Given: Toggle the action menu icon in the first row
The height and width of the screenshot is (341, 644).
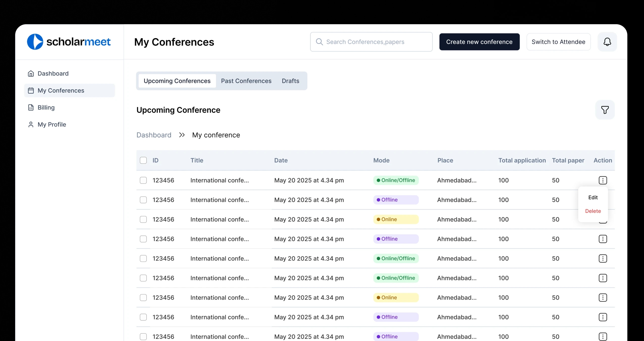Looking at the screenshot, I should click(x=603, y=180).
